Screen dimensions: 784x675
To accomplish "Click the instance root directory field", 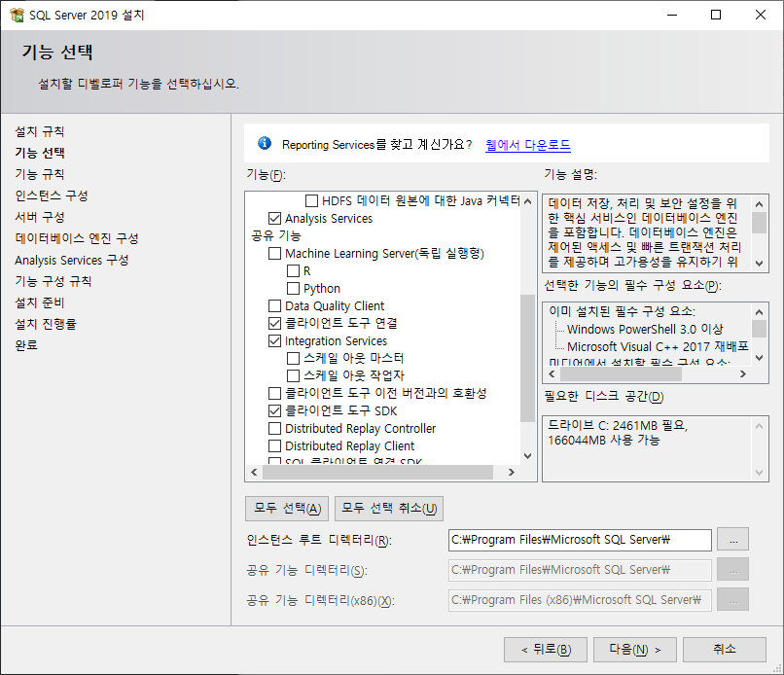I will click(x=580, y=540).
